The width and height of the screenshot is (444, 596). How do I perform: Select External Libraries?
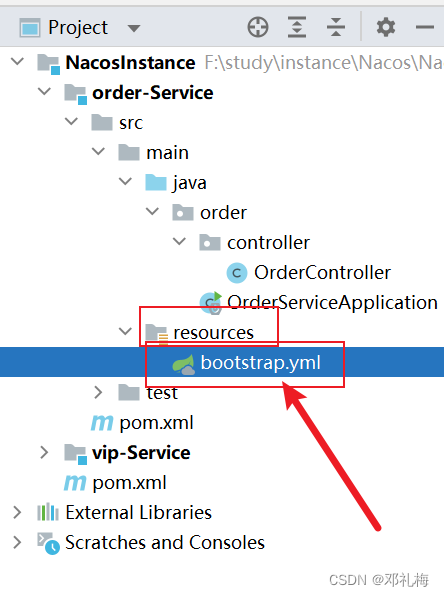[x=138, y=512]
